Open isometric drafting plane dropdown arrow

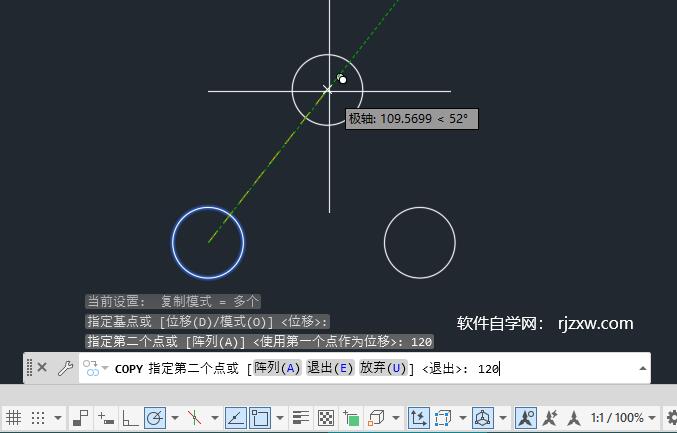pyautogui.click(x=215, y=418)
